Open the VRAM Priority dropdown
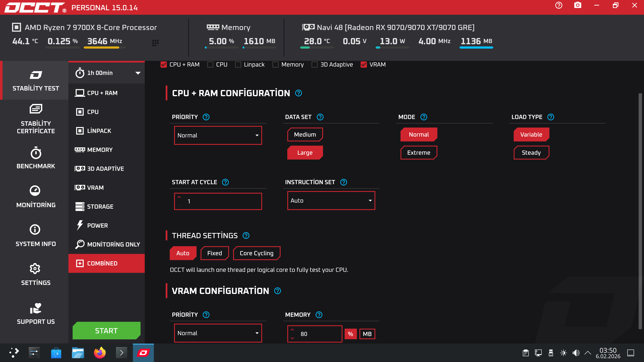644x362 pixels. pos(218,333)
